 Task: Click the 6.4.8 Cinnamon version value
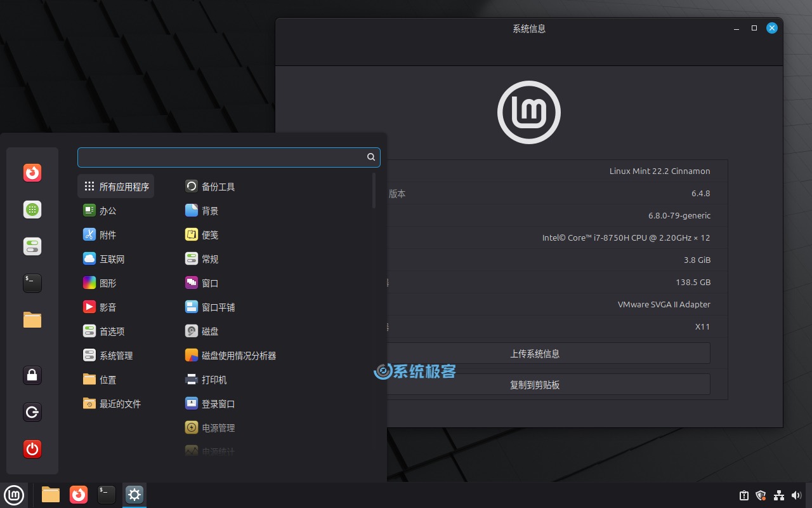pyautogui.click(x=701, y=193)
